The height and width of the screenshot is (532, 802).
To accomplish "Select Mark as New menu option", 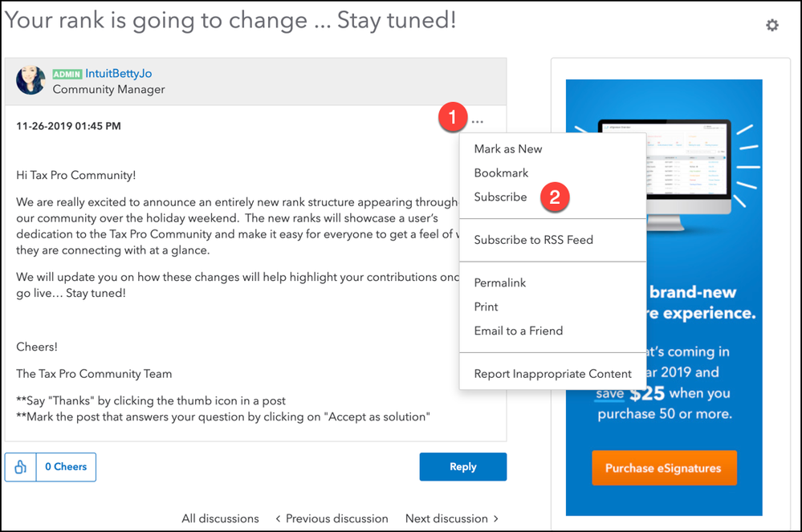I will coord(507,148).
